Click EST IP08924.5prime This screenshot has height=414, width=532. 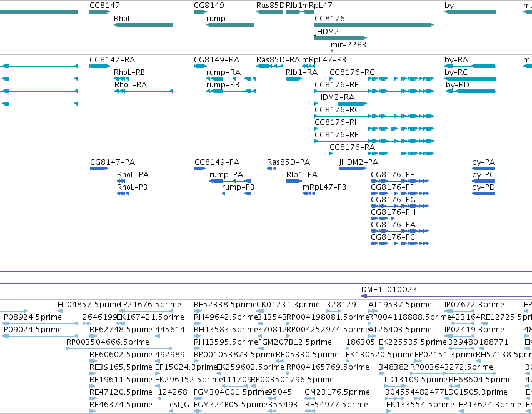tap(32, 317)
